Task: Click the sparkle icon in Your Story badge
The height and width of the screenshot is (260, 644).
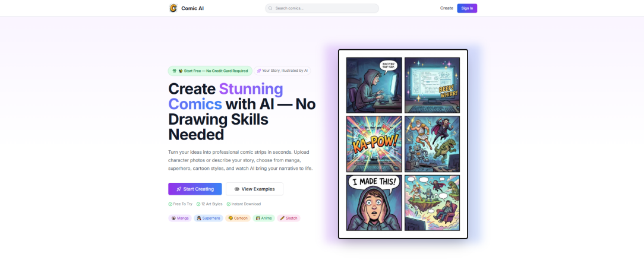Action: pyautogui.click(x=259, y=71)
